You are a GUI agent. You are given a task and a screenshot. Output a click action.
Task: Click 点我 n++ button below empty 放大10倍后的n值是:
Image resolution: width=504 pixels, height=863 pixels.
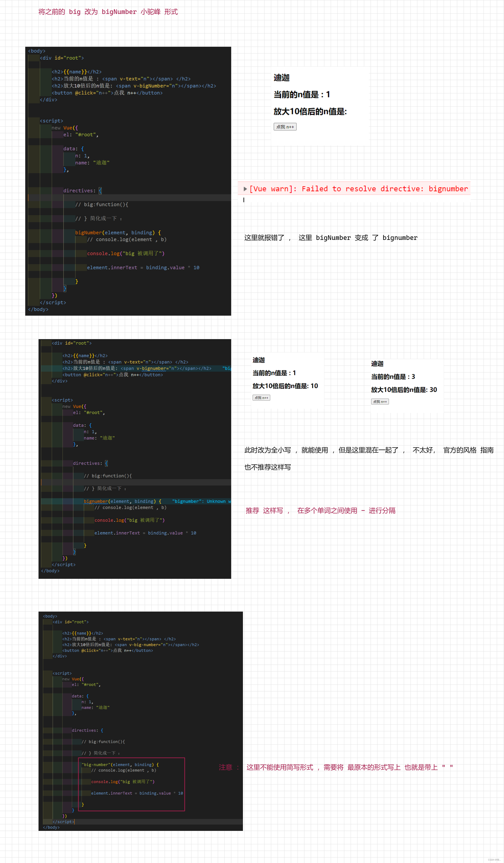click(285, 127)
